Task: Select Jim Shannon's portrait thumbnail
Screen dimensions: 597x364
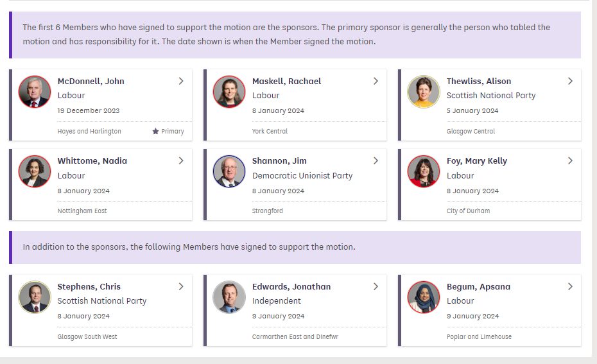Action: pyautogui.click(x=229, y=171)
